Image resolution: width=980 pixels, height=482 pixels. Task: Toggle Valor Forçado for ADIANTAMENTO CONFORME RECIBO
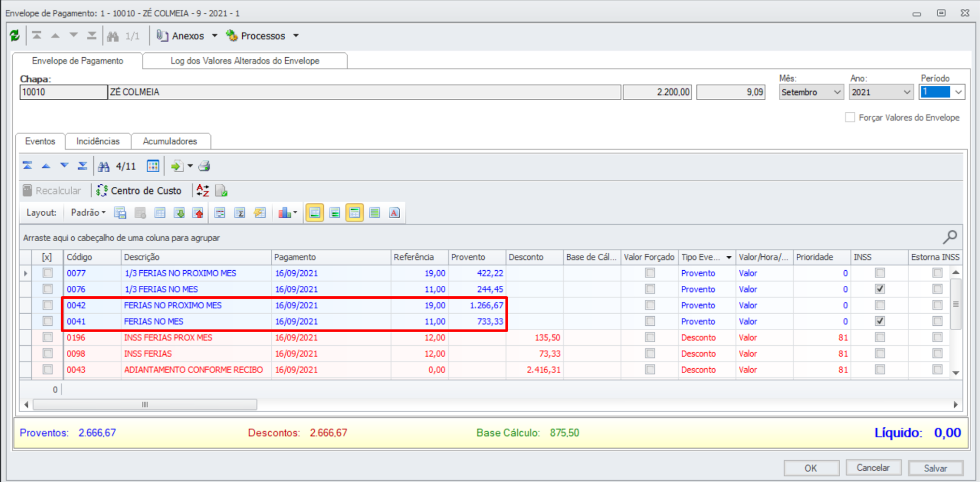pos(650,369)
